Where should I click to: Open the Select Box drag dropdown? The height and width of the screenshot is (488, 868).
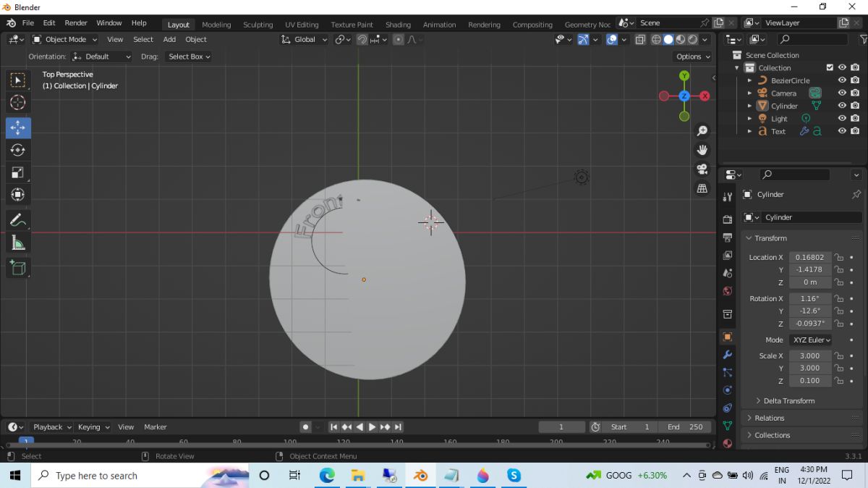coord(189,56)
